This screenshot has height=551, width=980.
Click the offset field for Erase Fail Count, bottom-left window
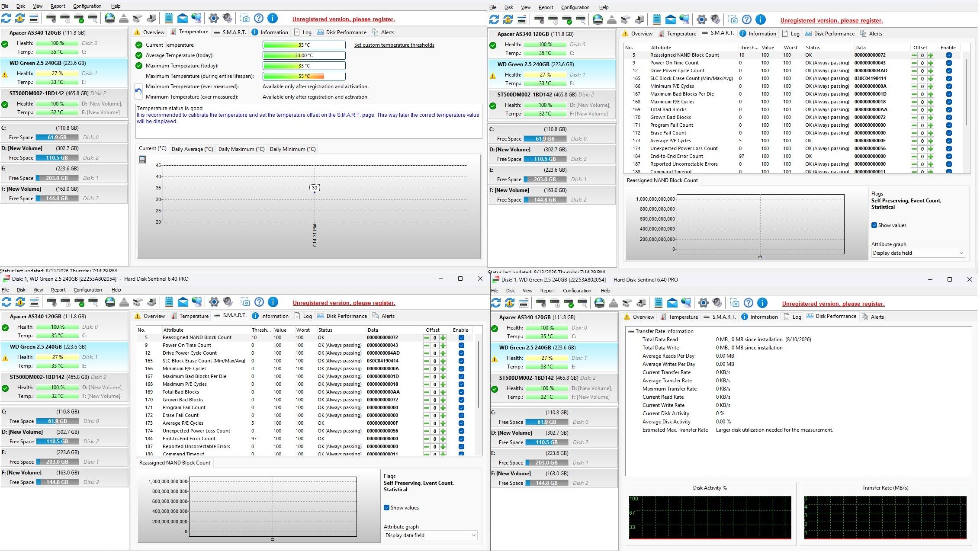click(x=435, y=416)
